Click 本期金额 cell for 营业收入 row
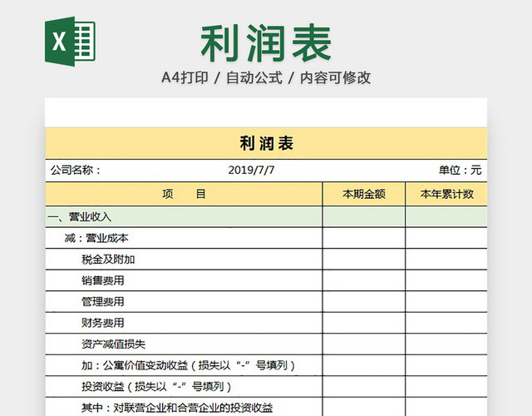 pos(364,216)
